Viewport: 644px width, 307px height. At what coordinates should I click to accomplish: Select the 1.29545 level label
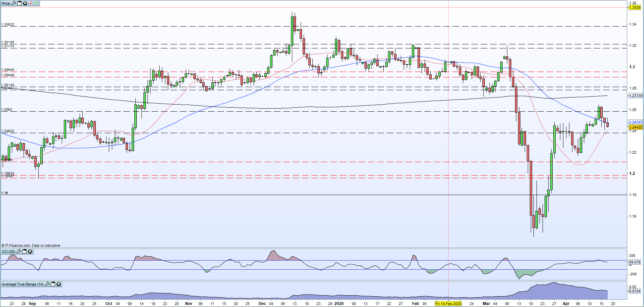click(x=8, y=70)
